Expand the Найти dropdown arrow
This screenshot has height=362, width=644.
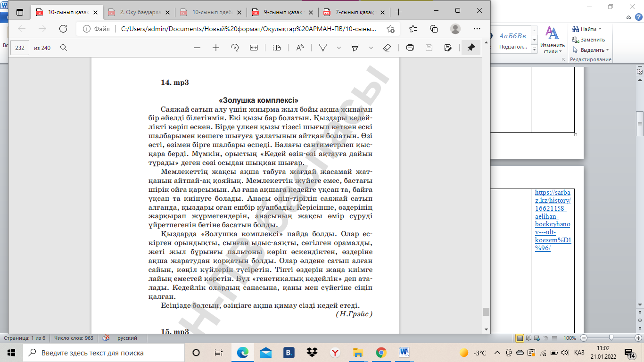tap(600, 29)
